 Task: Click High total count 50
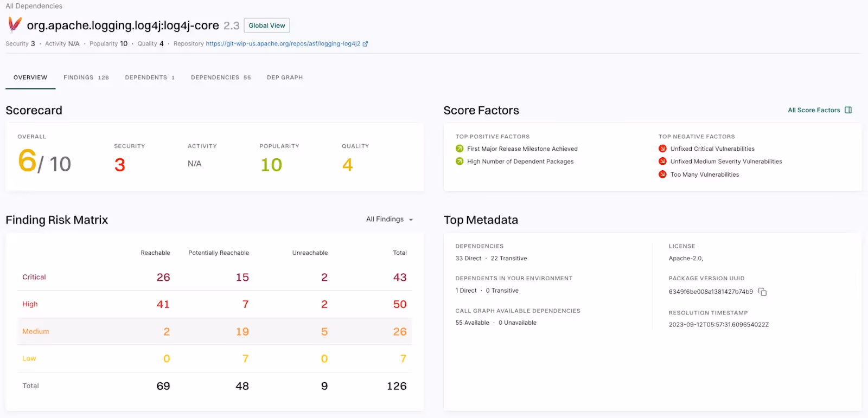(x=400, y=304)
